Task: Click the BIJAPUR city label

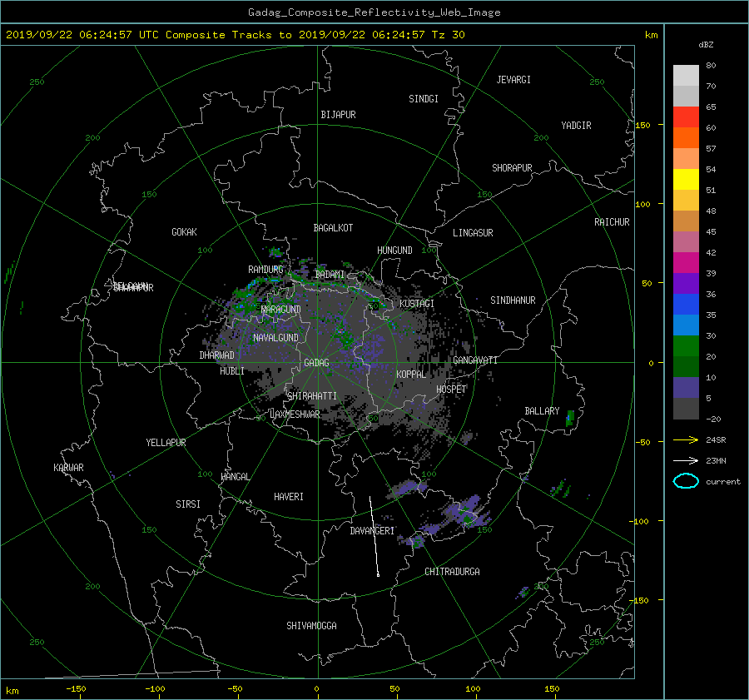Action: coord(338,115)
